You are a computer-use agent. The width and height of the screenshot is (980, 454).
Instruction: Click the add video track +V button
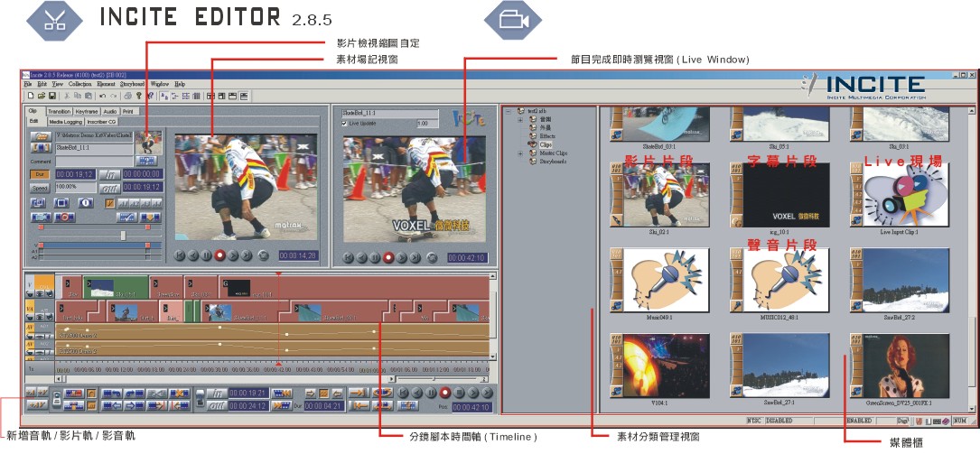point(43,393)
